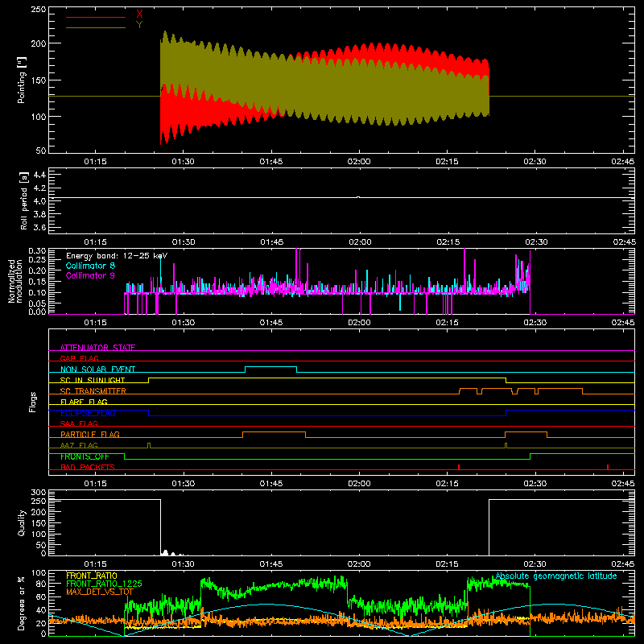Click the raised NON_SOLAR_EVENT step in Flags
This screenshot has height=644, width=644.
coord(271,367)
